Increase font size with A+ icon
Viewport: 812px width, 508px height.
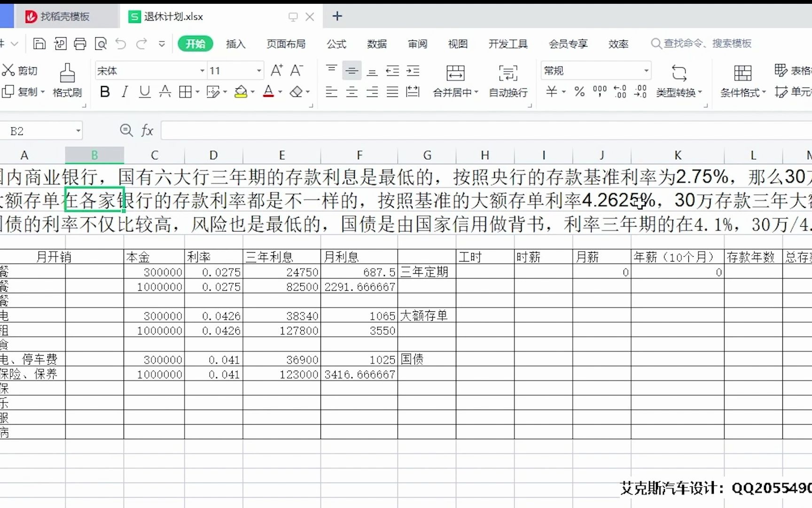[x=277, y=71]
